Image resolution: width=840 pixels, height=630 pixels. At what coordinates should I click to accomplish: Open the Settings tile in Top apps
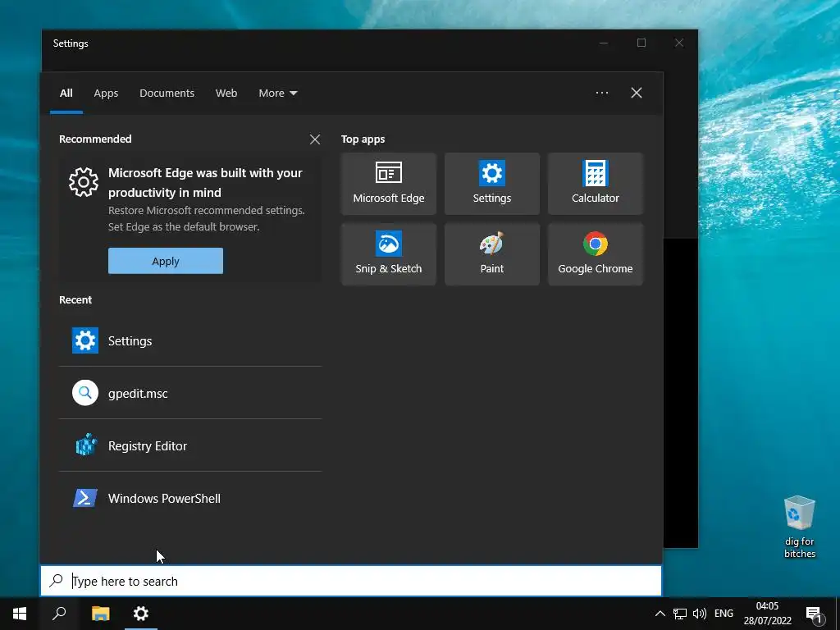pyautogui.click(x=492, y=184)
